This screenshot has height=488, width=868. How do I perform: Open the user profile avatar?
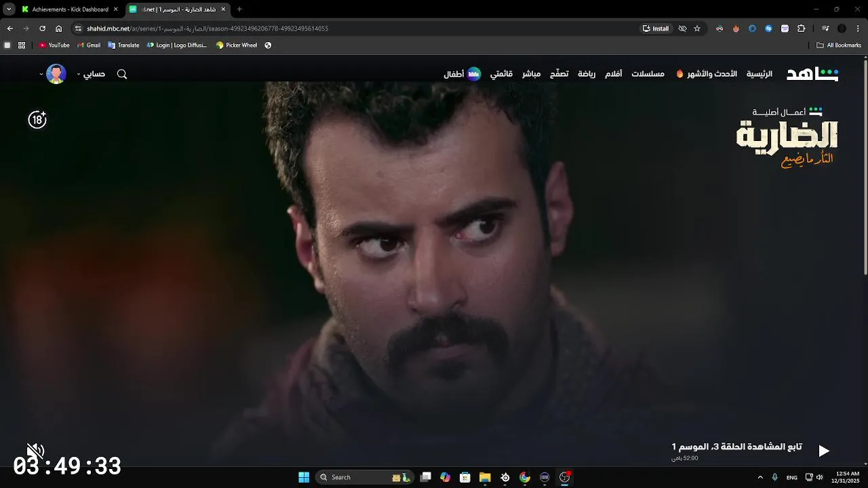click(56, 74)
